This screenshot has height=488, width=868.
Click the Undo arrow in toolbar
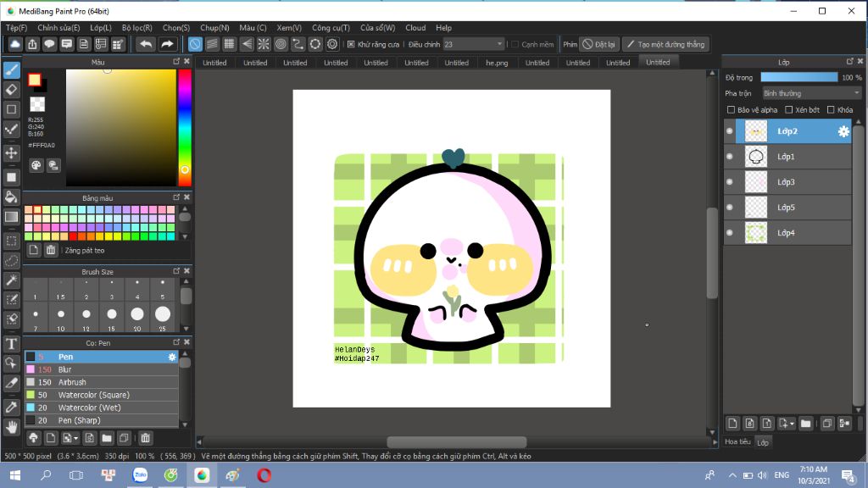146,44
